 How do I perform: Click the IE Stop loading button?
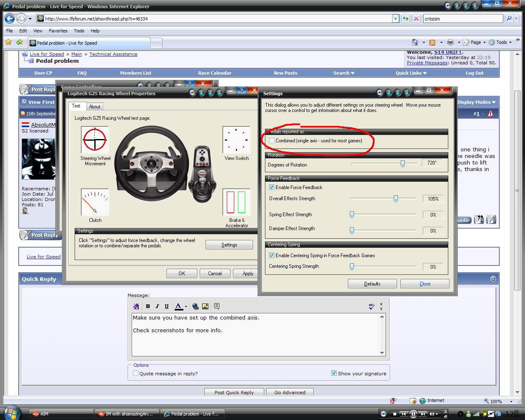pyautogui.click(x=416, y=18)
